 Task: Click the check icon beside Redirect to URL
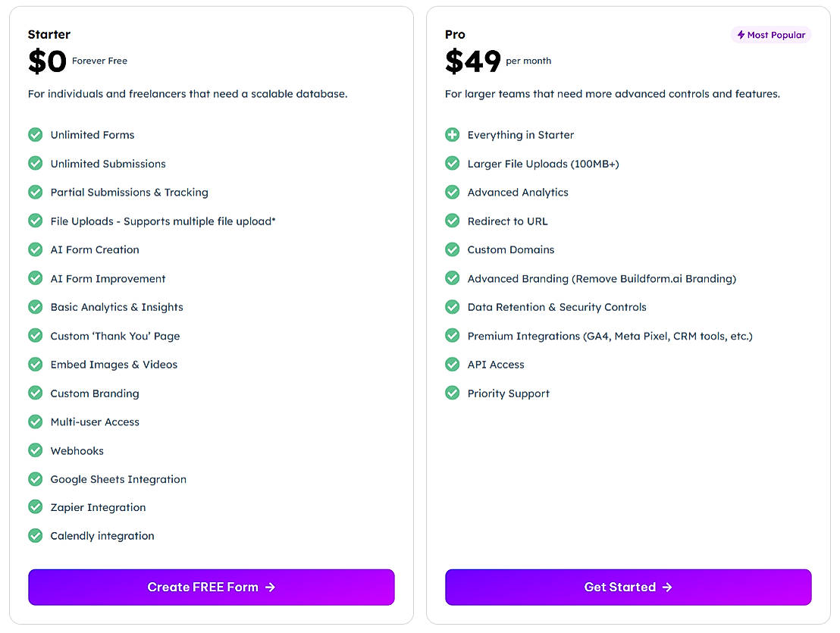[453, 221]
